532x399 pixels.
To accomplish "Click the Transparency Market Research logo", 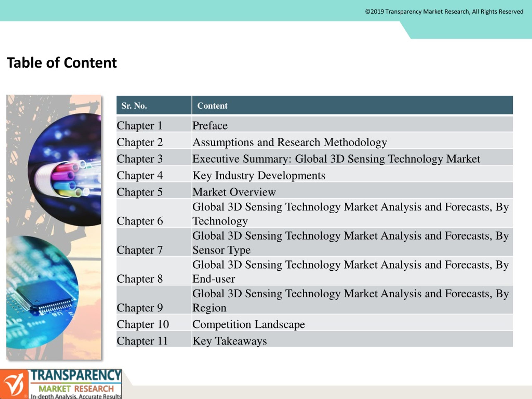I will click(61, 384).
